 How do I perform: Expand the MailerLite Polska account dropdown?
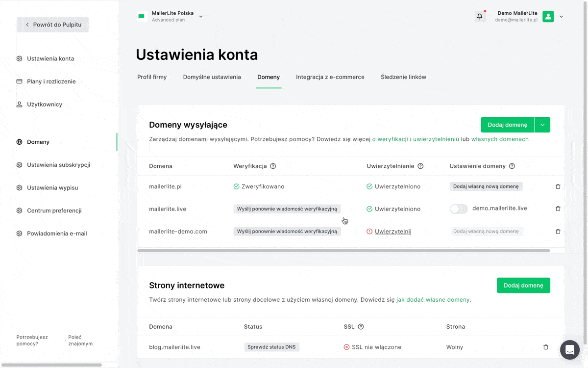[201, 17]
